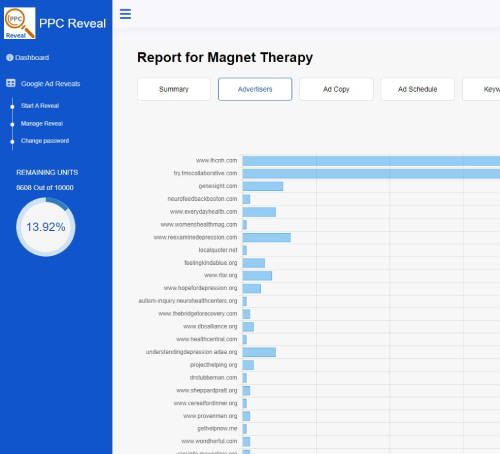Go to Change password
The image size is (500, 454).
45,141
